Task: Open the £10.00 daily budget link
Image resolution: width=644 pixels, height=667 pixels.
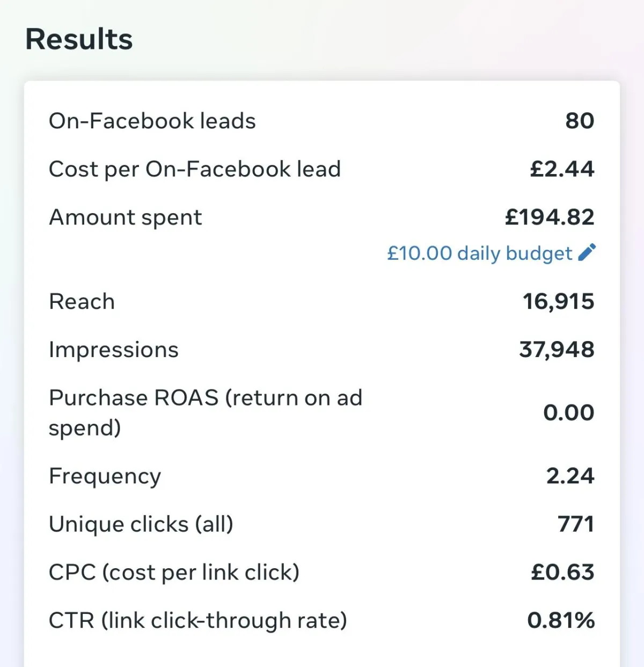Action: click(480, 253)
